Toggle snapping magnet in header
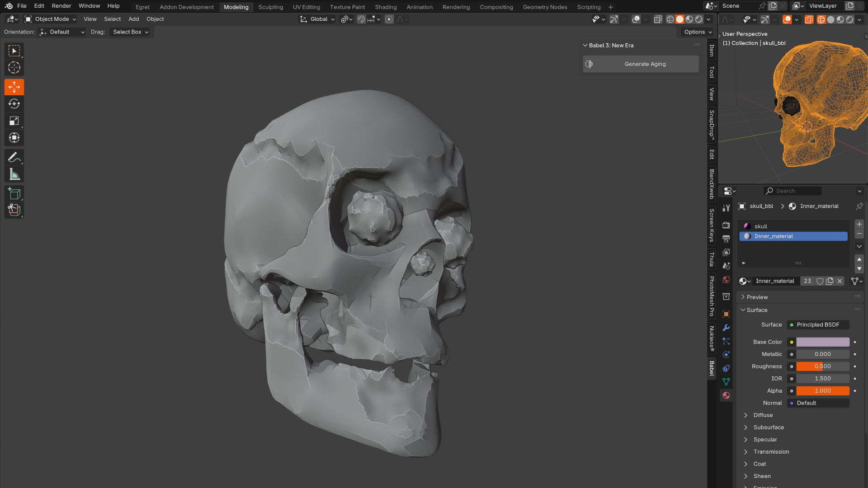The height and width of the screenshot is (488, 868). pos(361,19)
